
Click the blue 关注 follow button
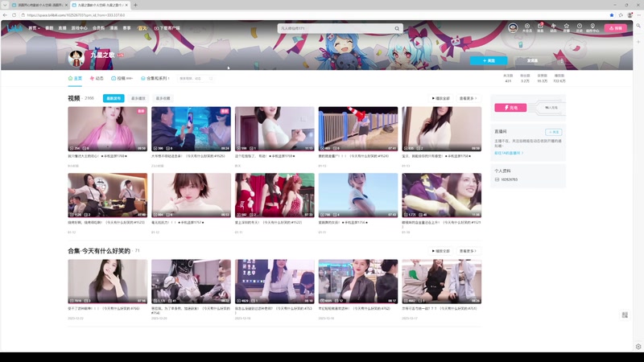click(489, 60)
